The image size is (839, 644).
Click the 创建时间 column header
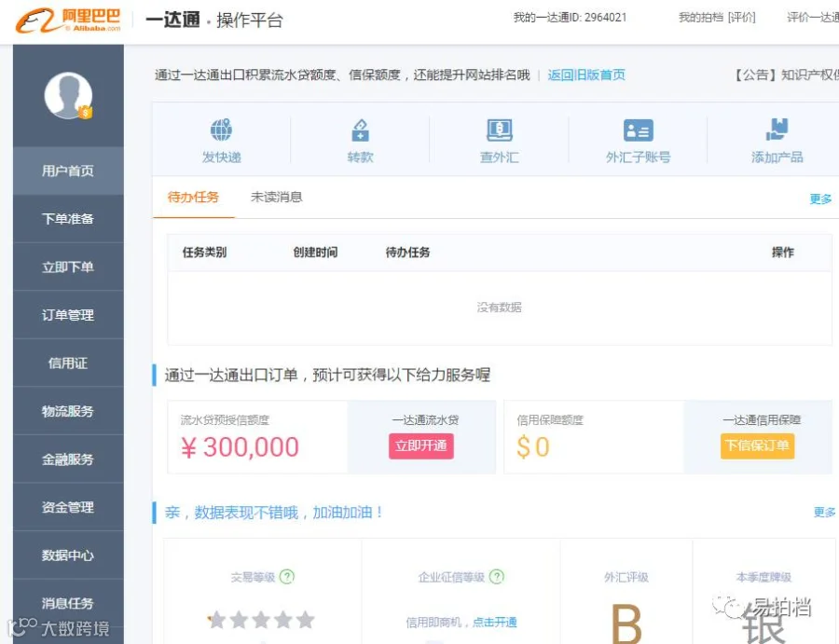315,252
